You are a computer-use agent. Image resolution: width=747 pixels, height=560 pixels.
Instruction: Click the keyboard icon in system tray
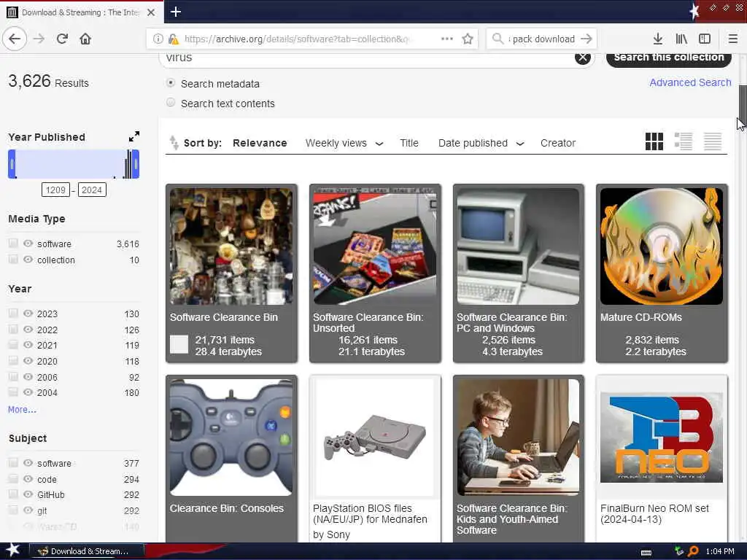(646, 552)
